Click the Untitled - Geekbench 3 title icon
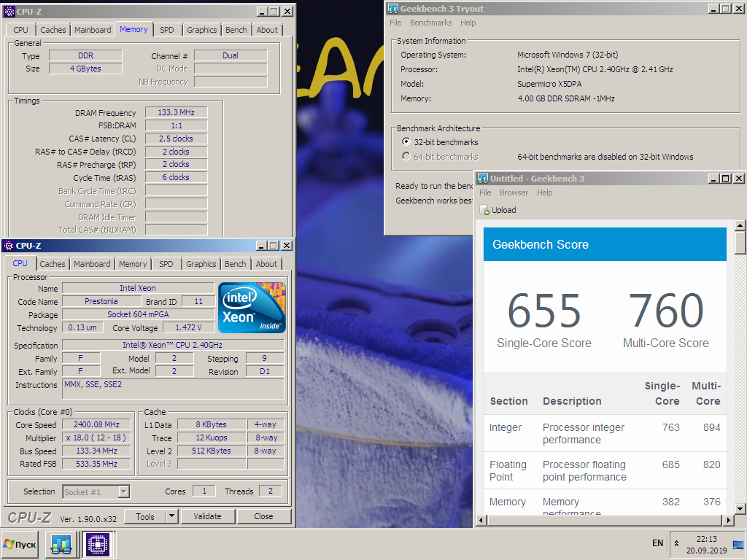This screenshot has width=747, height=560. [x=483, y=179]
